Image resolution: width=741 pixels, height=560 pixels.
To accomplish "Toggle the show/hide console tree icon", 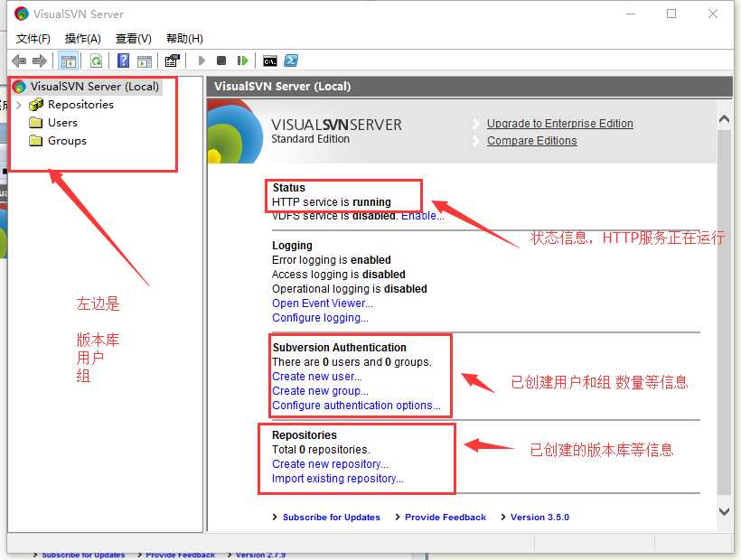I will point(68,61).
